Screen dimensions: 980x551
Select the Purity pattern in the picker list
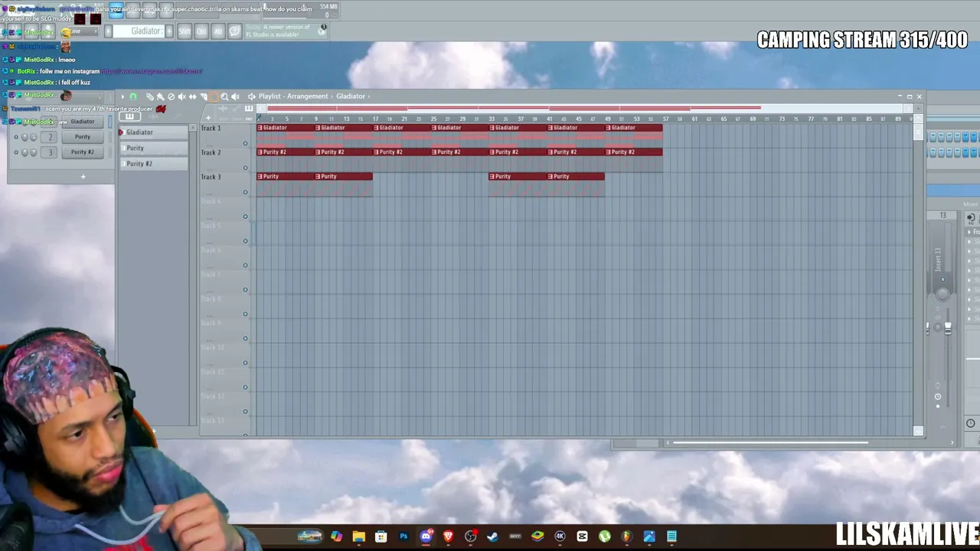(153, 148)
